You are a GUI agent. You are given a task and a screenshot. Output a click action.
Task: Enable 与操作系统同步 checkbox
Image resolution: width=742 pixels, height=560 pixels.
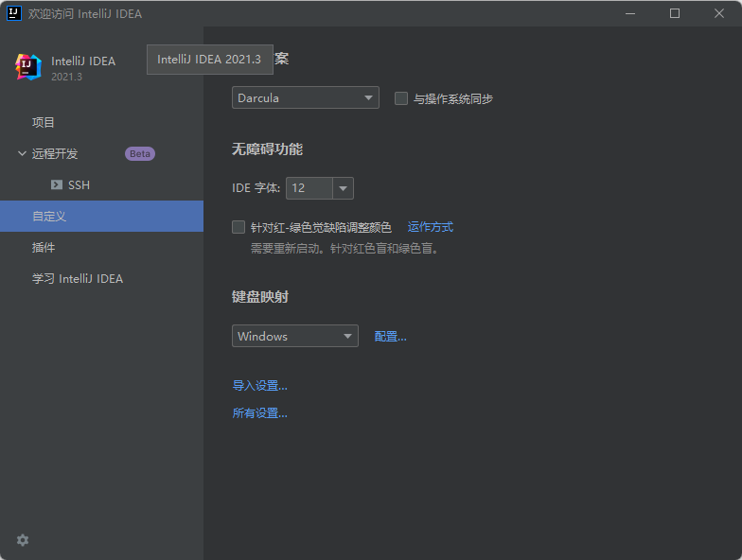(x=401, y=98)
